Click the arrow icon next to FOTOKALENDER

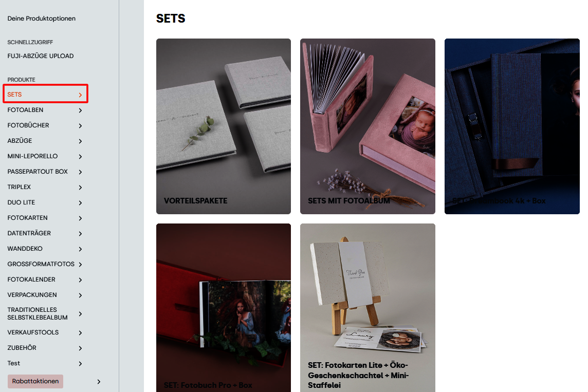[x=80, y=279]
